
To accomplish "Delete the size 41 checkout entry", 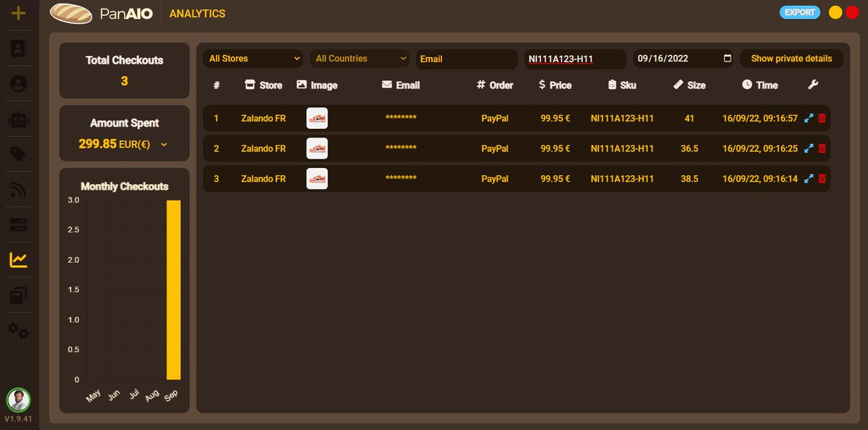I will [x=822, y=118].
